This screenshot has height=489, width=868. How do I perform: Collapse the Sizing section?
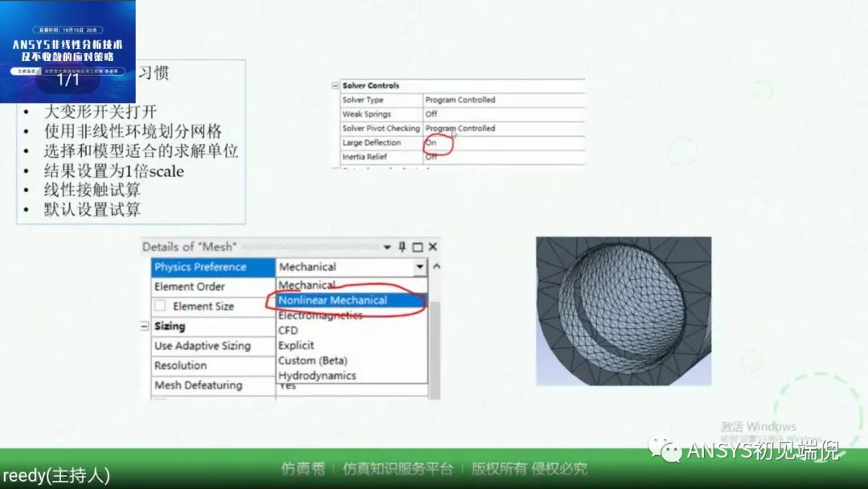pyautogui.click(x=145, y=327)
